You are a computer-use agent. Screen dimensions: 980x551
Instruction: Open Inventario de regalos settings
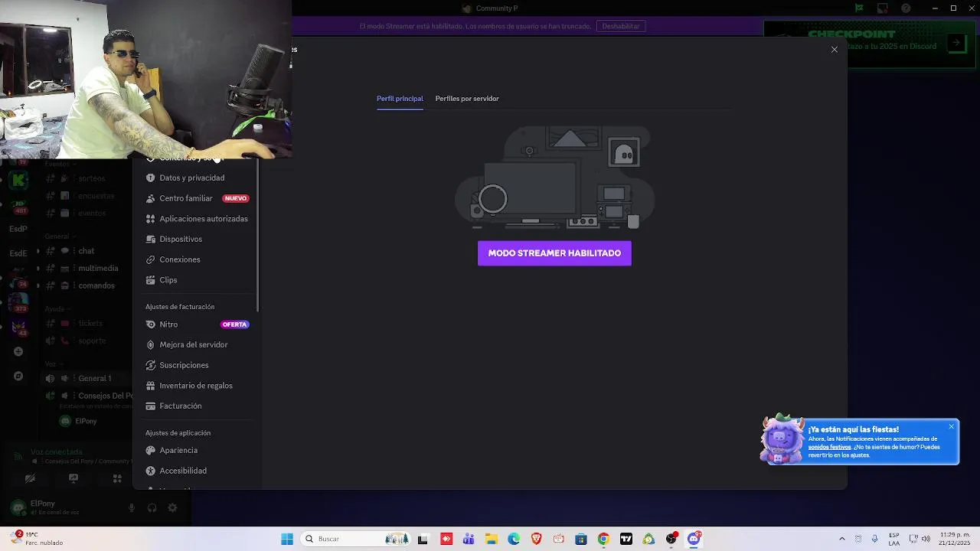coord(198,386)
